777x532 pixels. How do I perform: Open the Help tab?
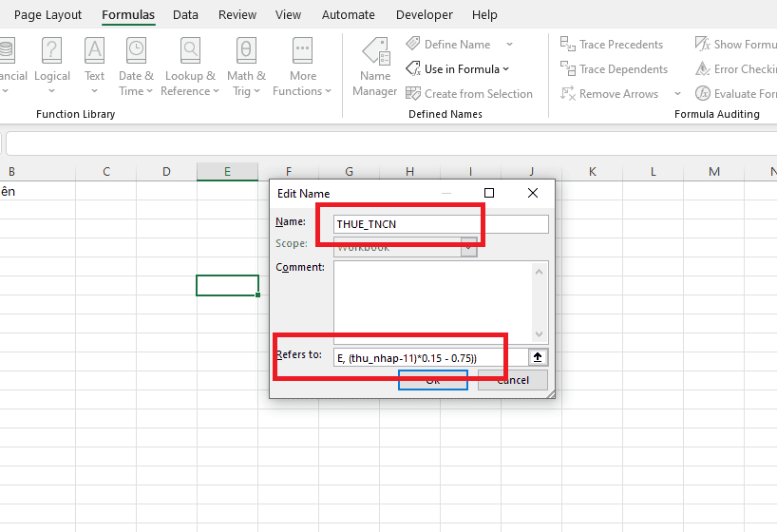484,15
